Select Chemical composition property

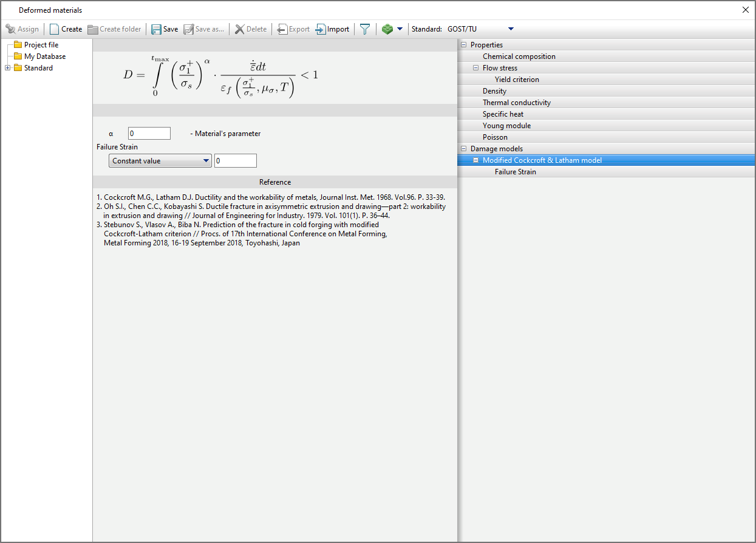[519, 56]
